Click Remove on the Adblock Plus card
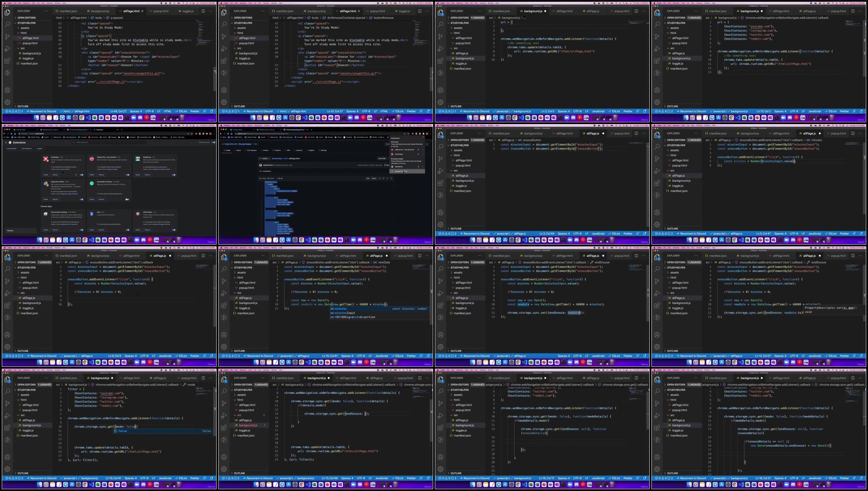The width and height of the screenshot is (868, 491). tap(101, 175)
